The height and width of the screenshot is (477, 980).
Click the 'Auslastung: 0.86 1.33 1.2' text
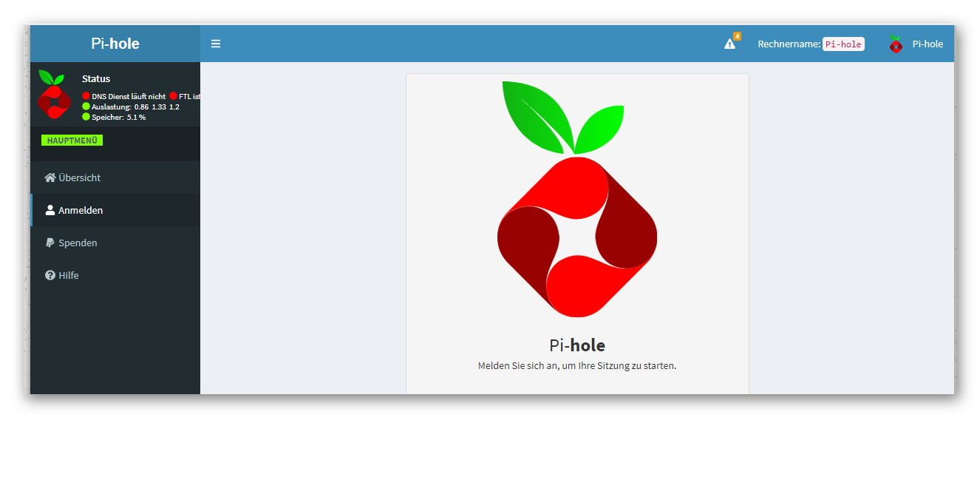(135, 106)
